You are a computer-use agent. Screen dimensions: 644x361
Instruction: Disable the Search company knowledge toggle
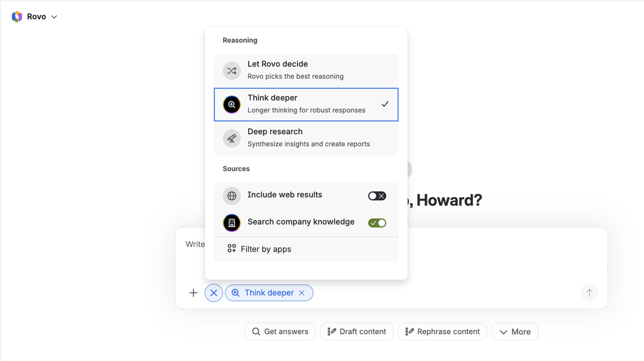click(377, 223)
